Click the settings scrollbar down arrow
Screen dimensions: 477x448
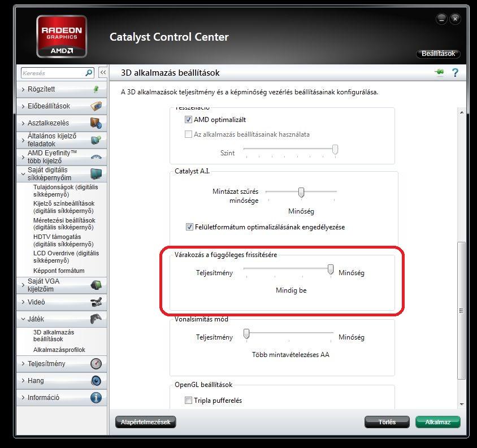(462, 404)
